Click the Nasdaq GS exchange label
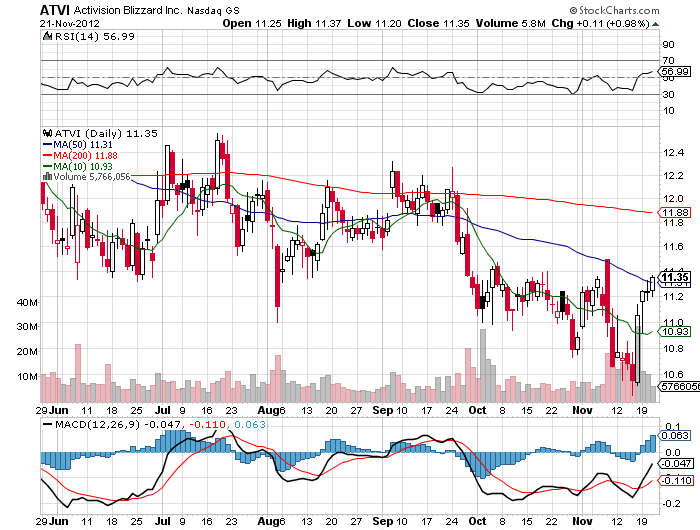 coord(213,11)
